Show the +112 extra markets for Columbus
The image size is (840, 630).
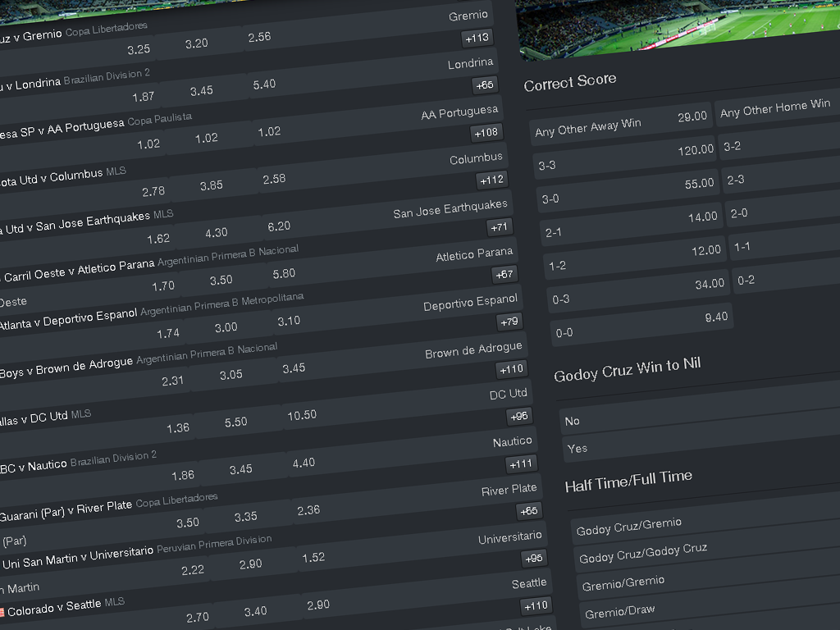[x=492, y=180]
